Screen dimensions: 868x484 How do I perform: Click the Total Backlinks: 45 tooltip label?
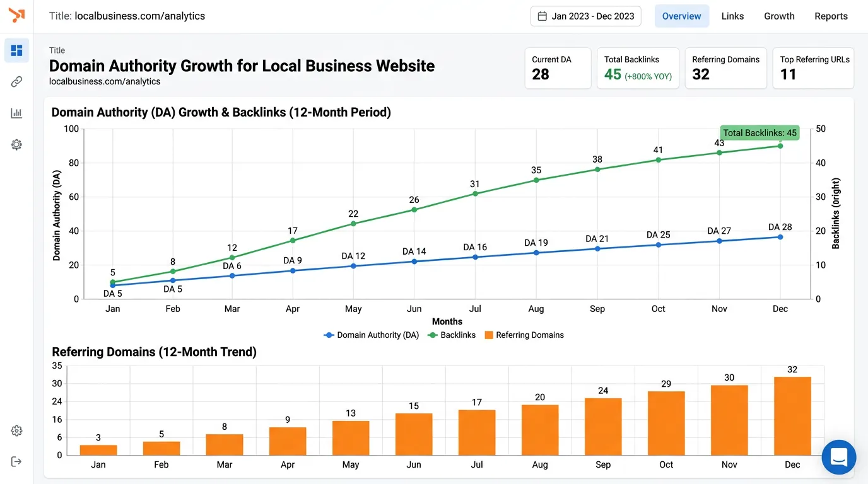click(x=759, y=133)
